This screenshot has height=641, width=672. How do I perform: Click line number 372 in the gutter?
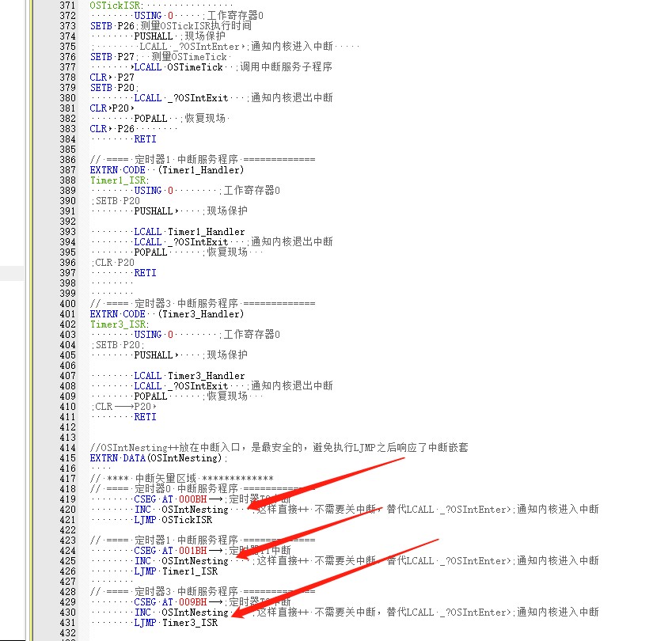coord(68,16)
